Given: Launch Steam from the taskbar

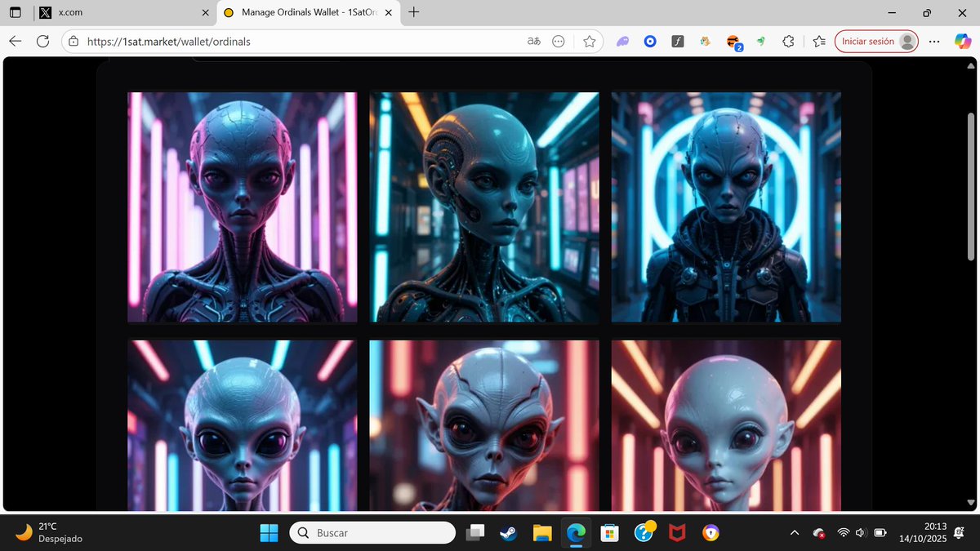Looking at the screenshot, I should [x=508, y=532].
